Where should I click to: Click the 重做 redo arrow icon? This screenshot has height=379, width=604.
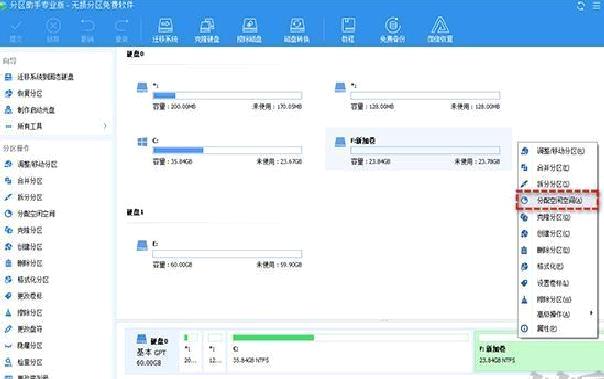[x=121, y=30]
